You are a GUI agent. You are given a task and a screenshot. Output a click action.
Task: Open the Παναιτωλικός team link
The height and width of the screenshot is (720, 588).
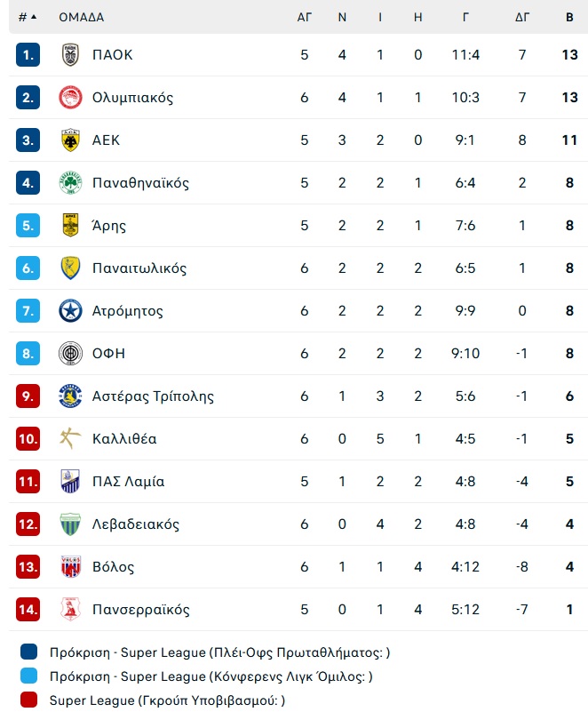(139, 268)
